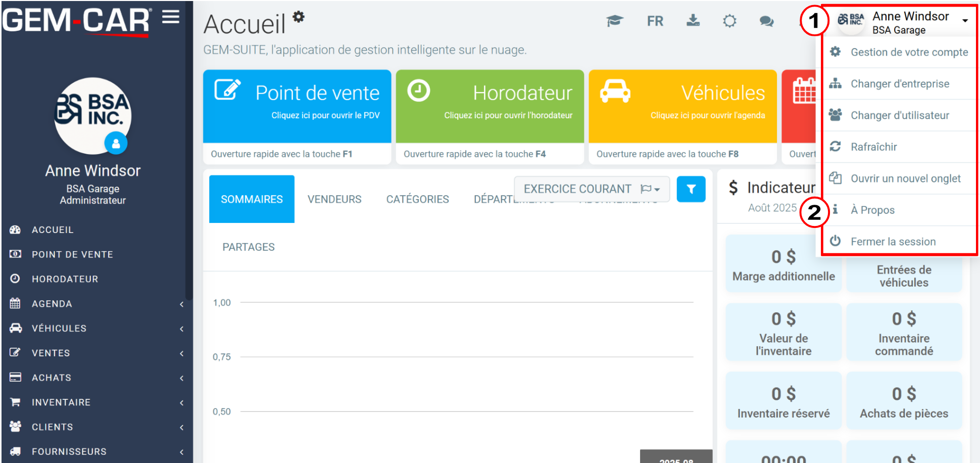This screenshot has width=980, height=463.
Task: Click the chat bubbles icon
Action: click(766, 21)
